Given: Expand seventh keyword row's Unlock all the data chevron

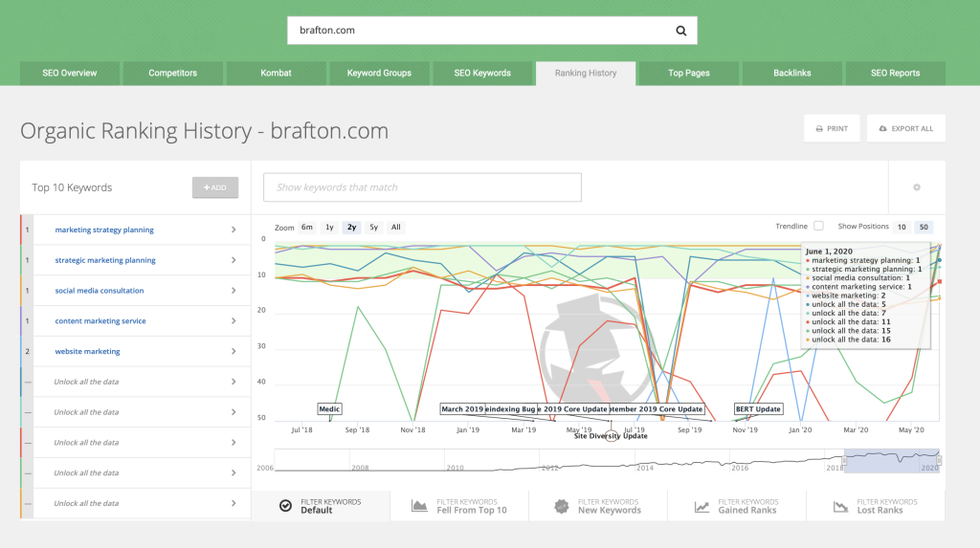Looking at the screenshot, I should tap(234, 412).
